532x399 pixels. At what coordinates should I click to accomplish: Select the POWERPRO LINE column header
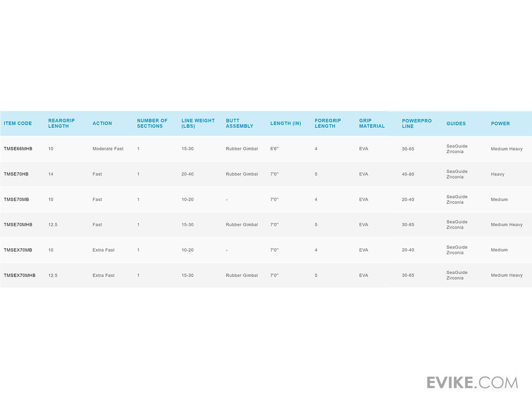click(x=416, y=123)
